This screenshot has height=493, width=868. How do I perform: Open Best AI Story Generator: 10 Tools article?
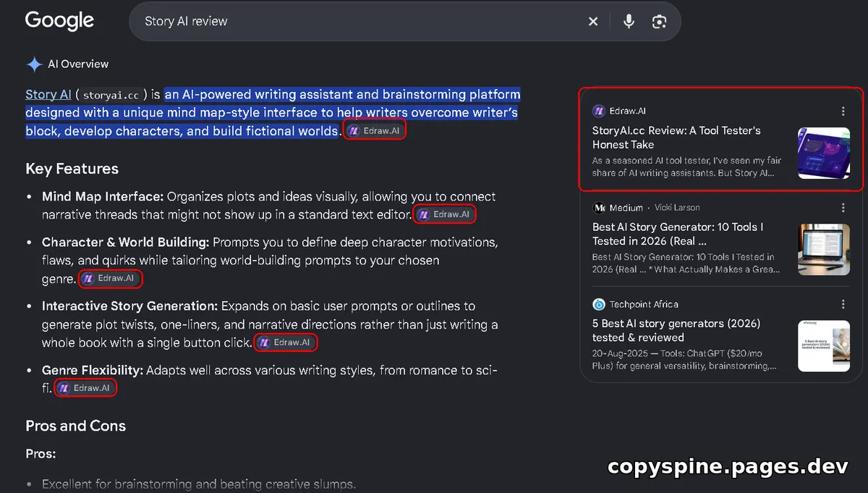(x=678, y=234)
